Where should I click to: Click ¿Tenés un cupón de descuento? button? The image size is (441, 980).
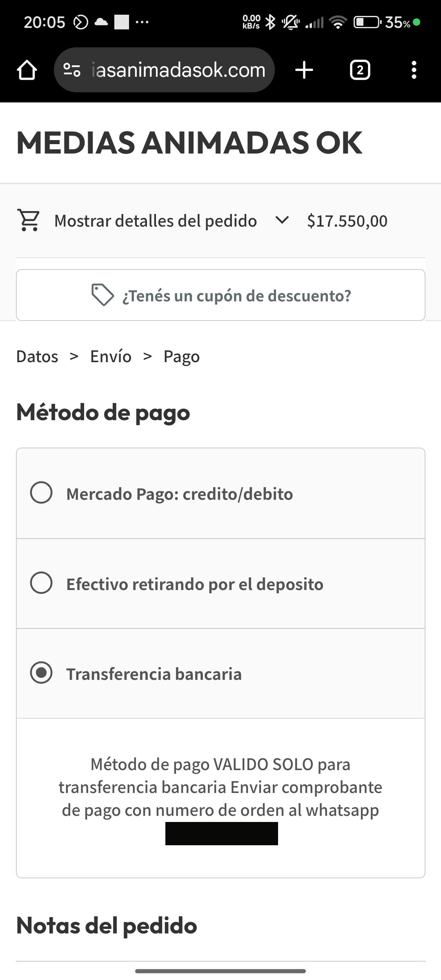click(x=236, y=295)
